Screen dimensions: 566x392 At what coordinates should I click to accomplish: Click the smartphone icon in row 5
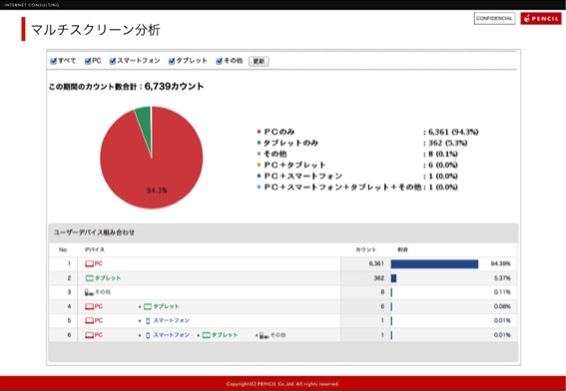point(148,321)
